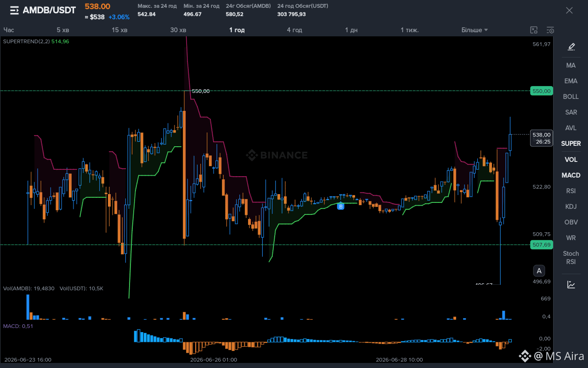Switch to the Час timeframe

tap(9, 30)
